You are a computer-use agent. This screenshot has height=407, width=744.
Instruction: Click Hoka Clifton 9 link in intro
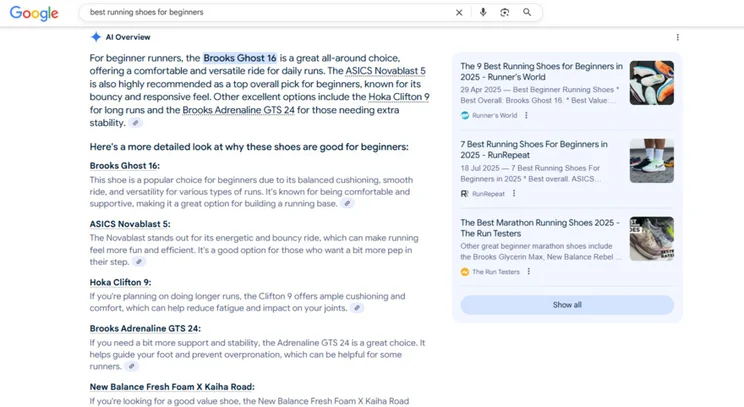(x=399, y=97)
